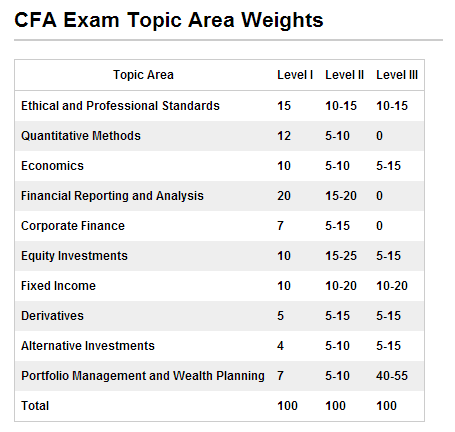
Task: Click the Level II column header
Action: [344, 75]
